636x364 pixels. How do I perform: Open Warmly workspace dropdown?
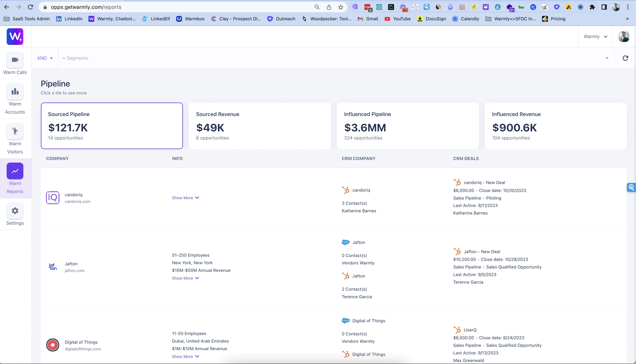coord(595,37)
